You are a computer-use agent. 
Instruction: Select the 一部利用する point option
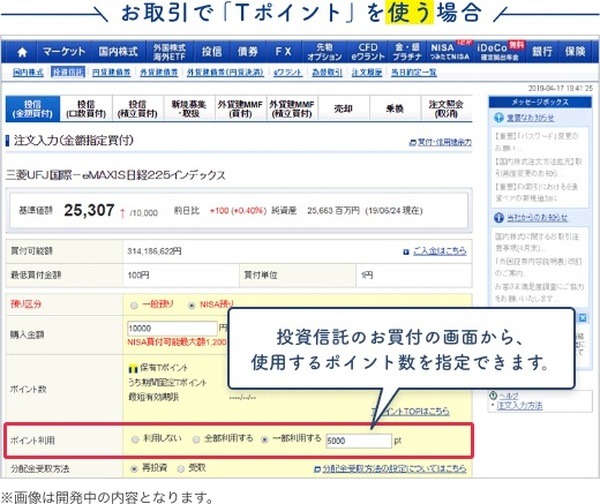click(264, 440)
